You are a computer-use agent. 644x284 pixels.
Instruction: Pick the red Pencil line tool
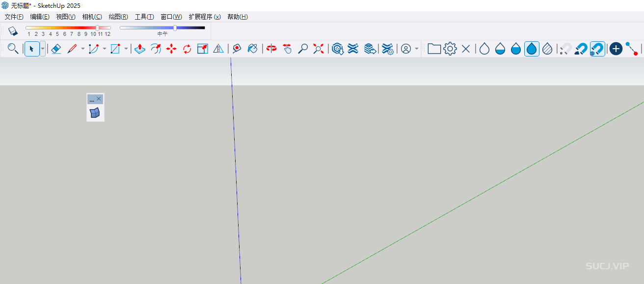pos(72,49)
